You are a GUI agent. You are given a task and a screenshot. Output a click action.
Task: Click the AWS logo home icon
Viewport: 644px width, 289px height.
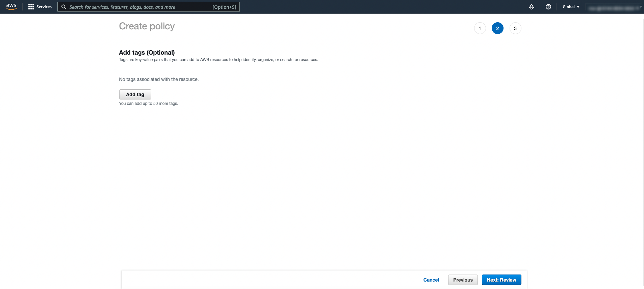point(11,7)
